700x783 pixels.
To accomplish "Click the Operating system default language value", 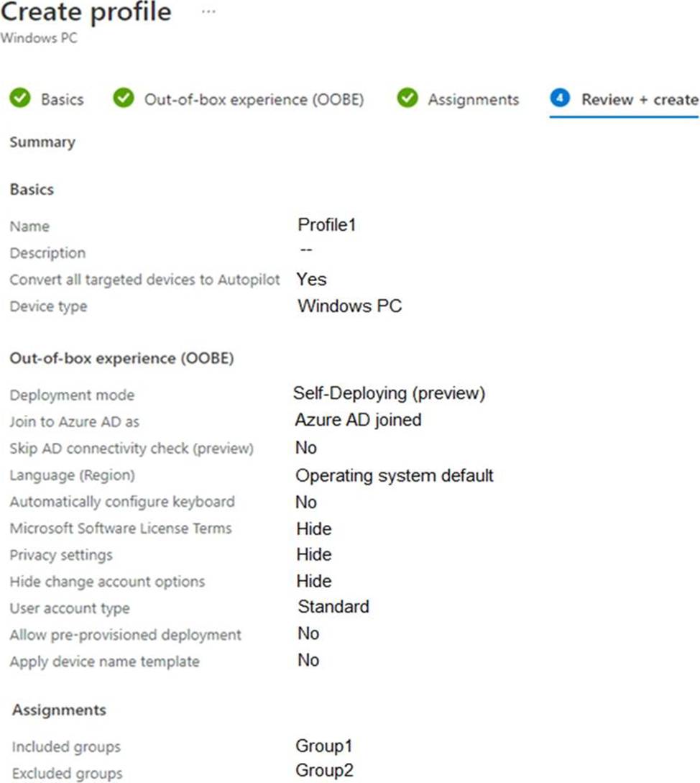I will click(x=395, y=475).
